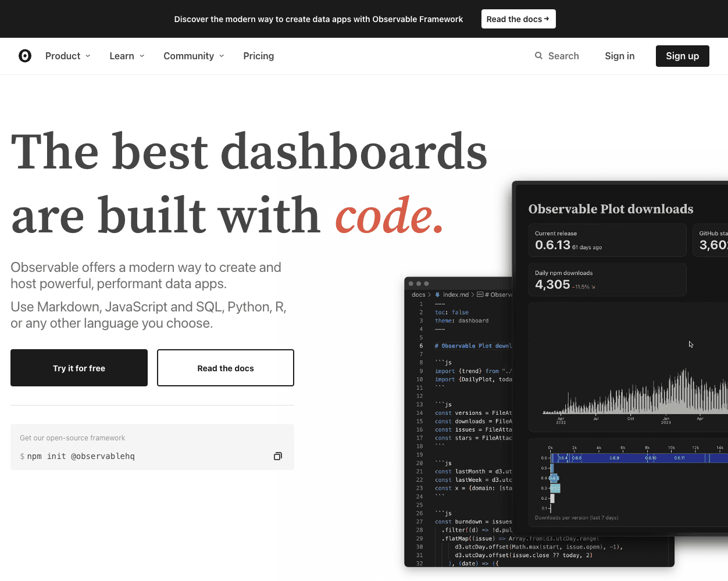Click the Observable logo icon

tap(25, 56)
